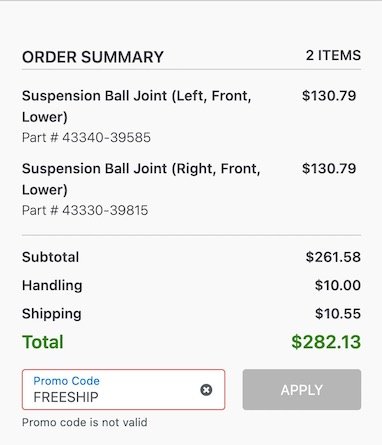The image size is (382, 445).
Task: Click the green Total amount $282.13
Action: pos(326,342)
